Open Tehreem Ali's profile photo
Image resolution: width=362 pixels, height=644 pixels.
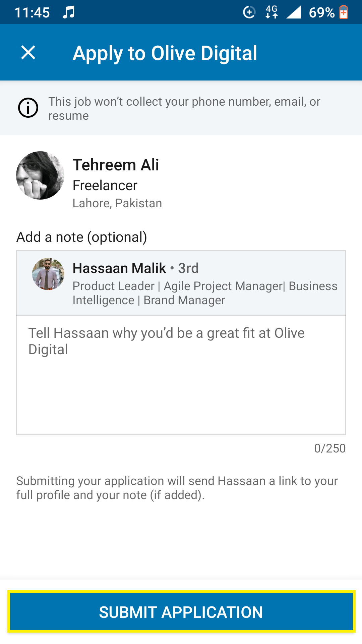click(x=40, y=175)
